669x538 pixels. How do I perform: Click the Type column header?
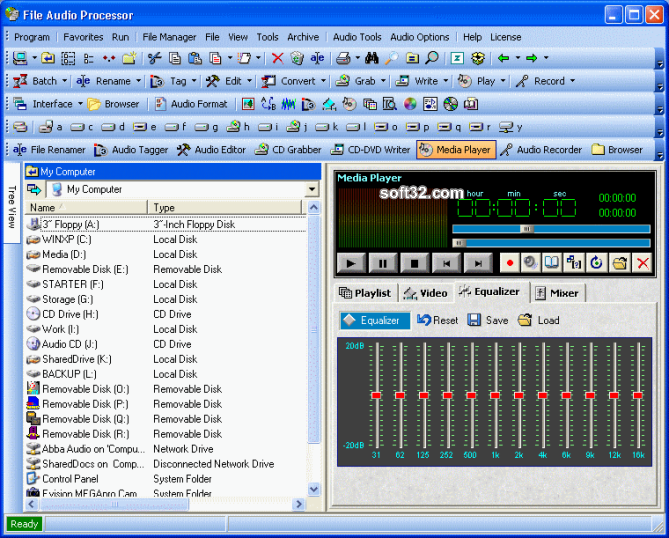[x=225, y=208]
